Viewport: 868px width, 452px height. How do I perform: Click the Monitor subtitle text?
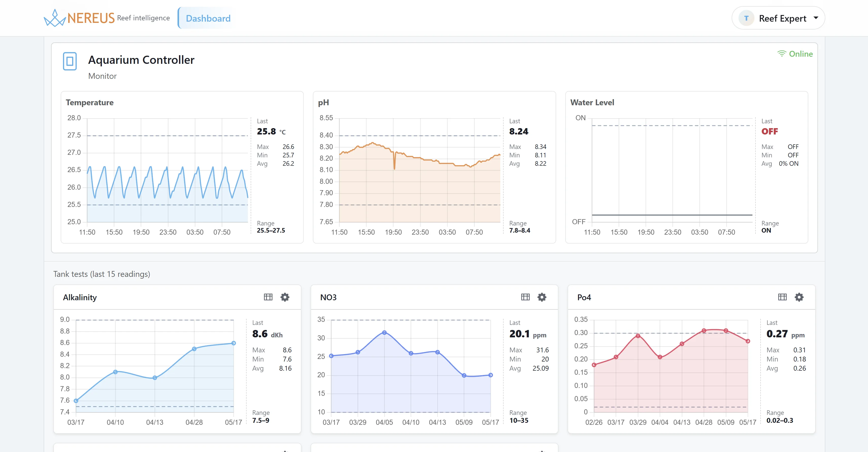[x=102, y=76]
